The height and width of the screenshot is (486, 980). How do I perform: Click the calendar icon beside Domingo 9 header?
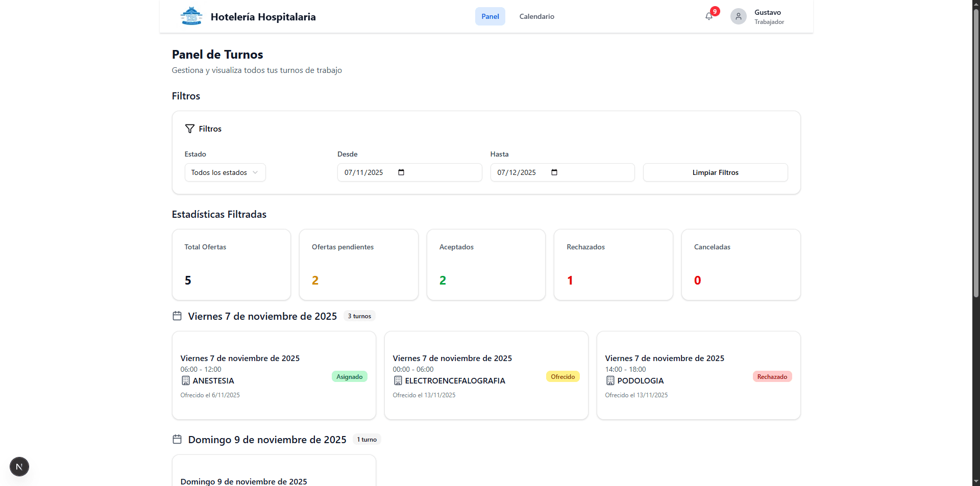pos(177,439)
